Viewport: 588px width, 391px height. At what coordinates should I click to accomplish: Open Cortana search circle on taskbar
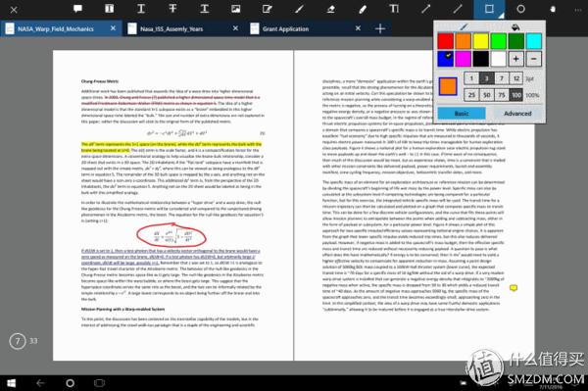(71, 383)
